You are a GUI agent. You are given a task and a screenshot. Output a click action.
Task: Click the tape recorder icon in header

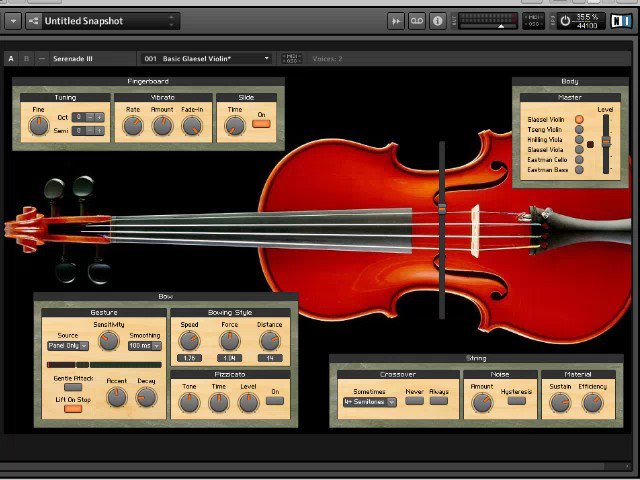(x=417, y=21)
